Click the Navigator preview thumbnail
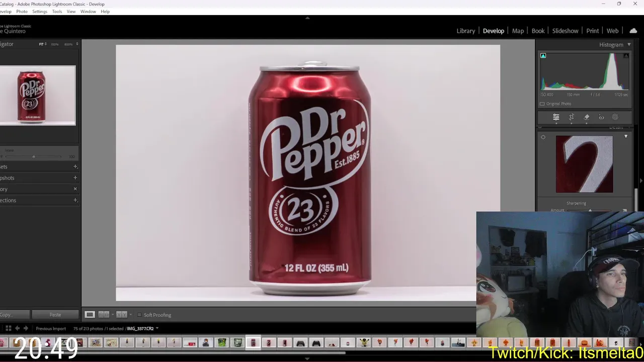 [x=38, y=96]
